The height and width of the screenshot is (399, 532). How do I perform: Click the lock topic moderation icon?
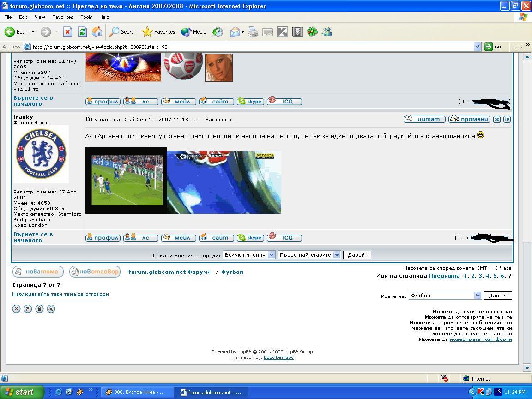coord(39,309)
